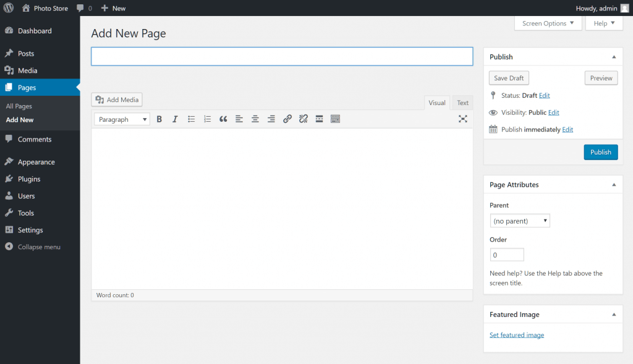The height and width of the screenshot is (364, 633).
Task: Insert a link with the link icon
Action: [287, 119]
